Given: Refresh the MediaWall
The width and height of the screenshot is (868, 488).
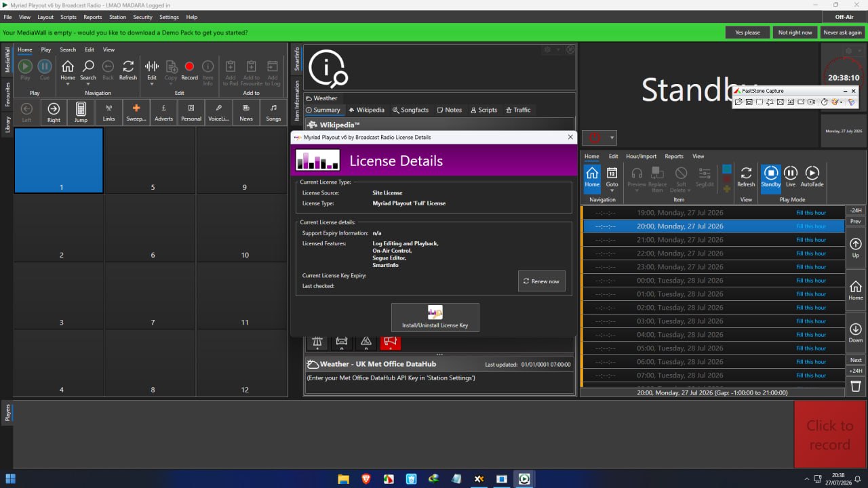Looking at the screenshot, I should point(128,66).
